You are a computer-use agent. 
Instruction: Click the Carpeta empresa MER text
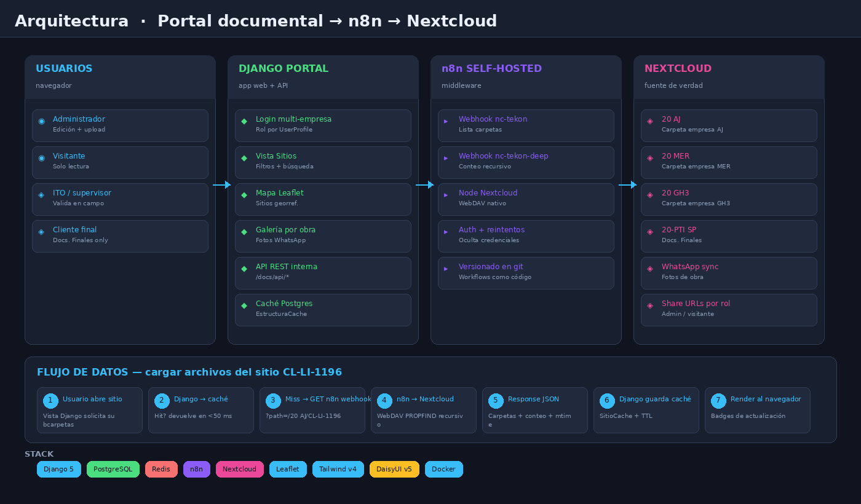coord(696,167)
